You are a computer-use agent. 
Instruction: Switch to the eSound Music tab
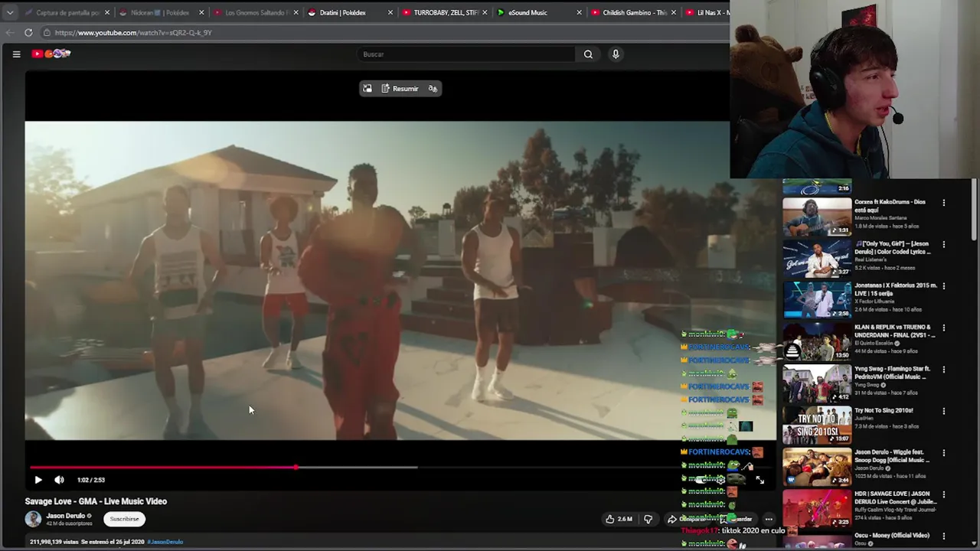[x=536, y=12]
